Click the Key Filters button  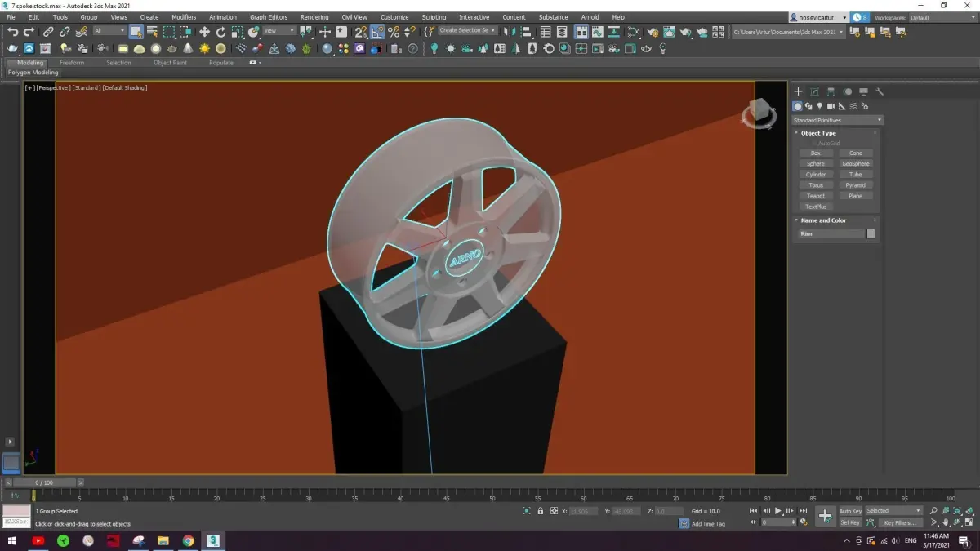900,522
